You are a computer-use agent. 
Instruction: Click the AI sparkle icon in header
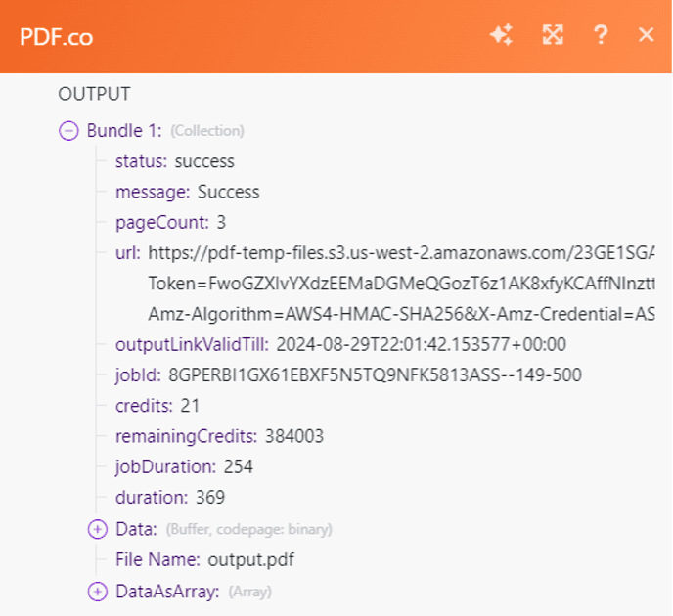tap(501, 35)
